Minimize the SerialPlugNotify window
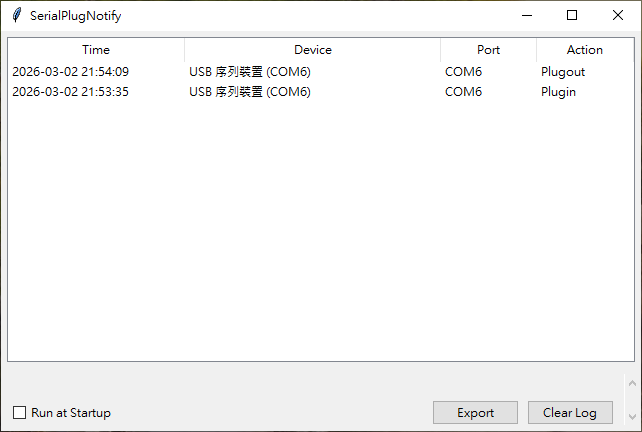The width and height of the screenshot is (642, 432). (526, 15)
